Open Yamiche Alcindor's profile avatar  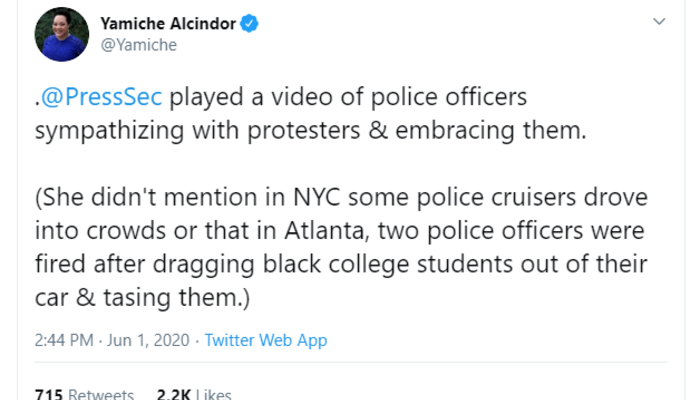coord(58,33)
